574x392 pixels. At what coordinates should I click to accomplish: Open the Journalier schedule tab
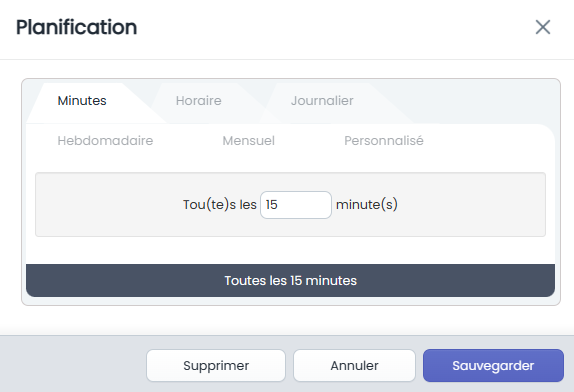click(x=322, y=101)
